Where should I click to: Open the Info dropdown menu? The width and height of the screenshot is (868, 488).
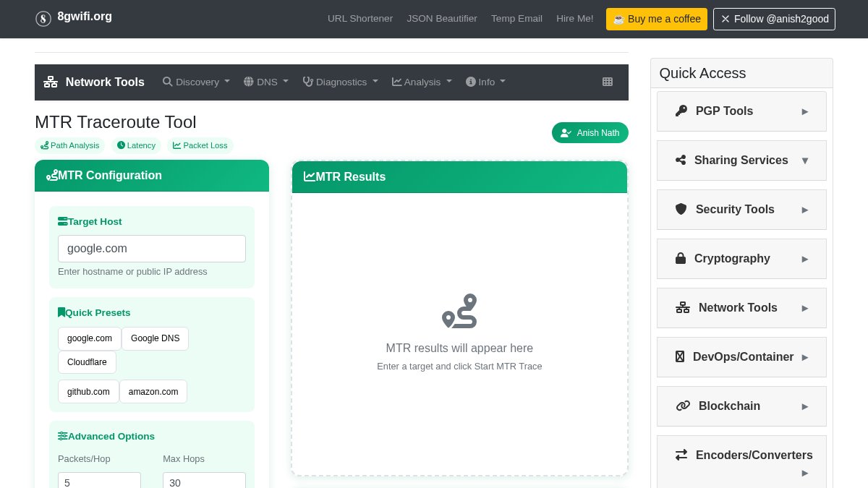pos(485,82)
